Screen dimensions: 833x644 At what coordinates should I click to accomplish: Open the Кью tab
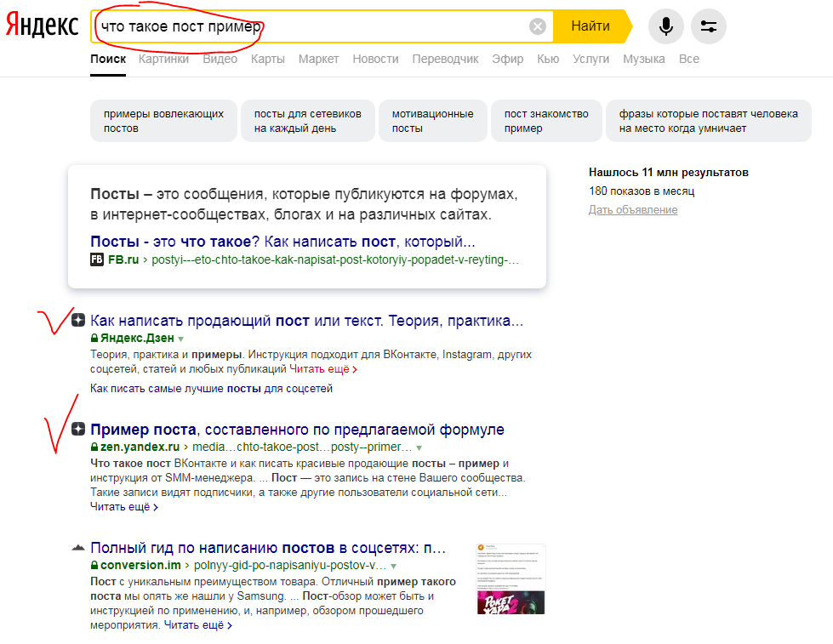click(x=548, y=59)
